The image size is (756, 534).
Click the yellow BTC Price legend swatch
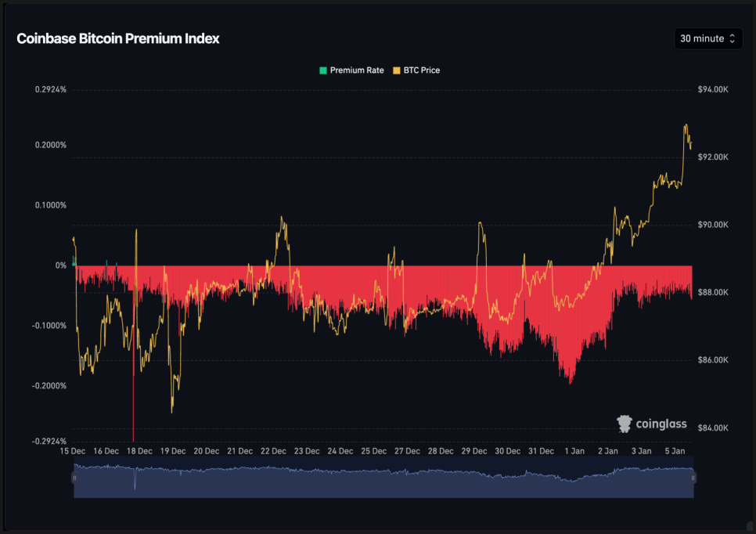point(396,70)
